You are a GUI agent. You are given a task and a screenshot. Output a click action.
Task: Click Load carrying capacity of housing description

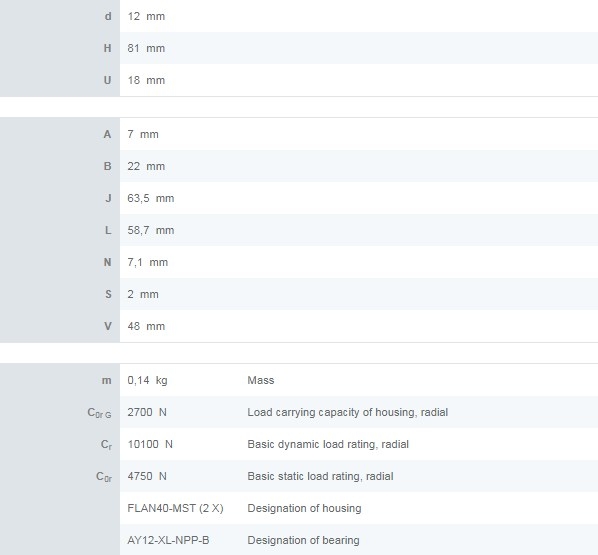[x=347, y=412]
